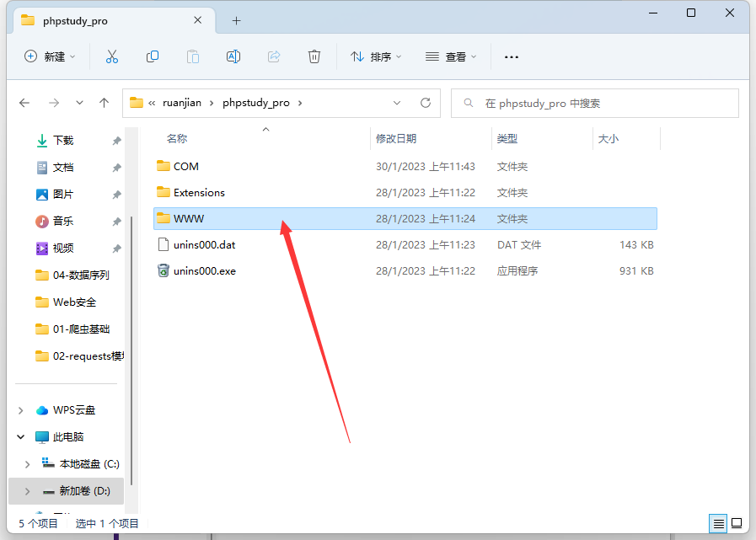This screenshot has height=540, width=756.
Task: Sort by 大小 column header
Action: point(609,139)
